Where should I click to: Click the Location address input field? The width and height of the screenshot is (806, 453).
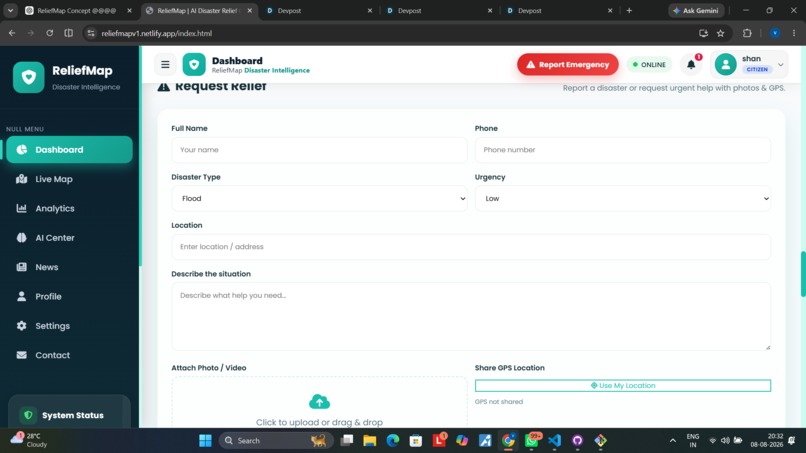[471, 247]
